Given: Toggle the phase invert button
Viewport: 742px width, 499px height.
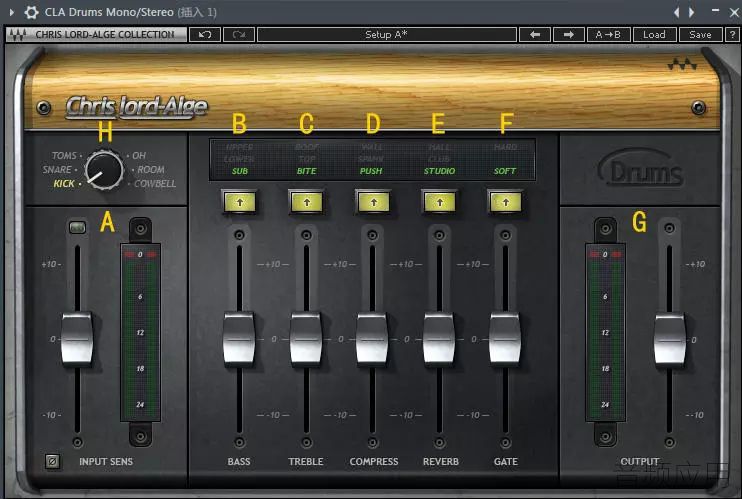Looking at the screenshot, I should coord(53,461).
